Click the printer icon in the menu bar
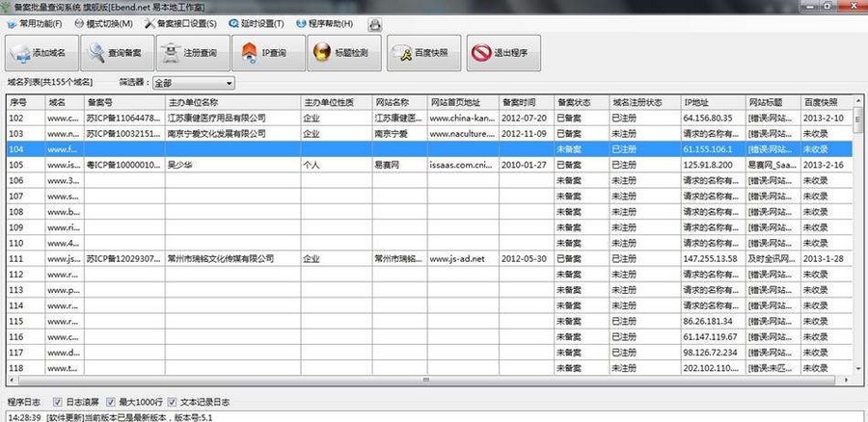 [x=375, y=24]
